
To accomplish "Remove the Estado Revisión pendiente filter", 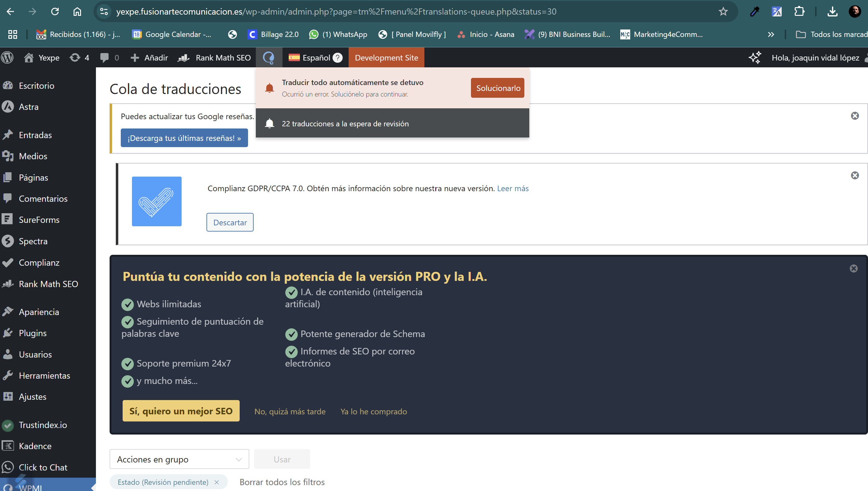I will 216,482.
